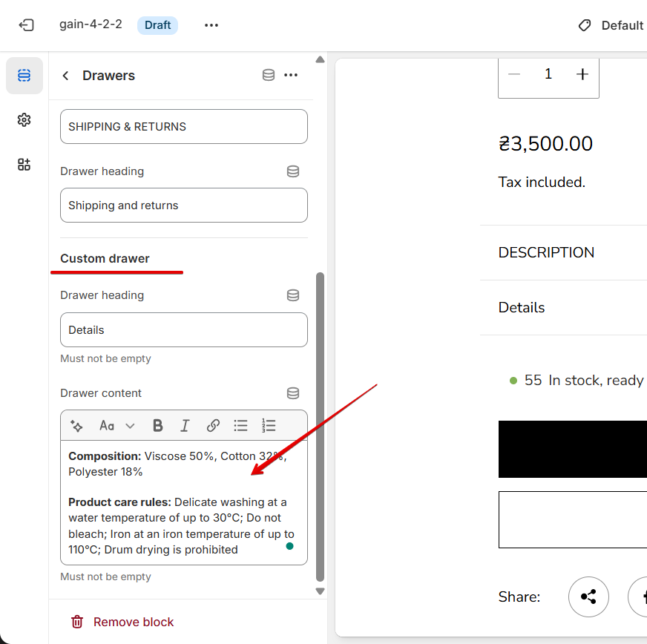Click the Details drawer heading field
647x644 pixels.
click(x=183, y=329)
